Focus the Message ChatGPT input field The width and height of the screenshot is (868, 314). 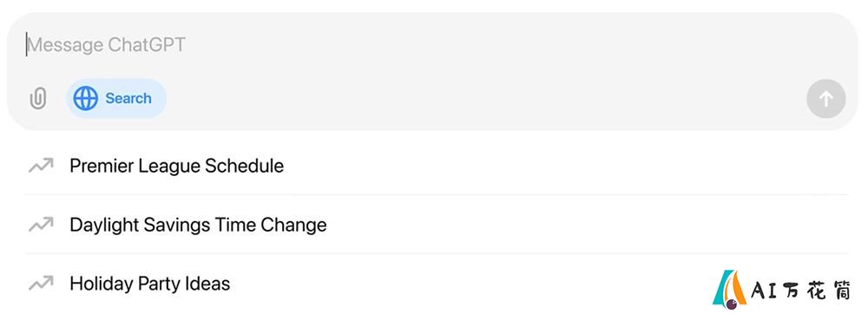431,45
